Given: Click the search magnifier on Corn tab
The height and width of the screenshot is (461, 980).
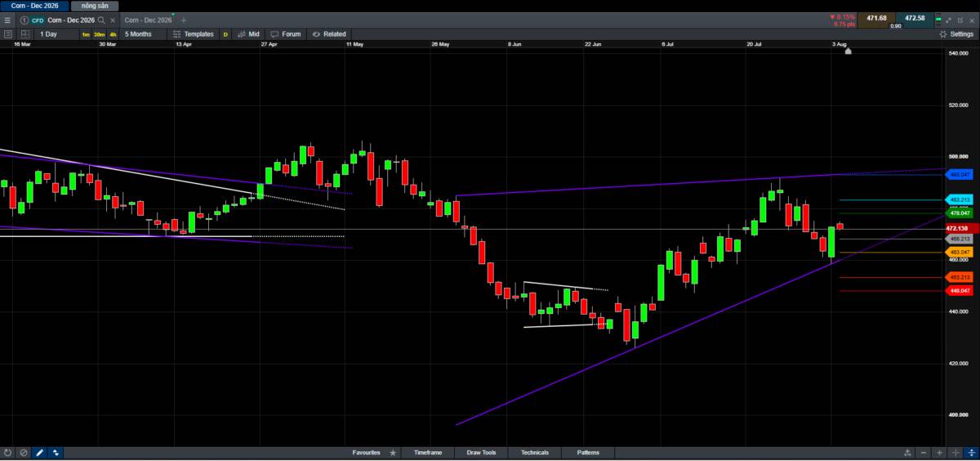Looking at the screenshot, I should pos(100,20).
